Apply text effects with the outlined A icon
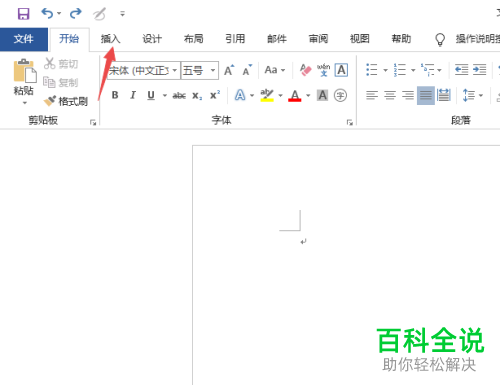 [x=240, y=95]
